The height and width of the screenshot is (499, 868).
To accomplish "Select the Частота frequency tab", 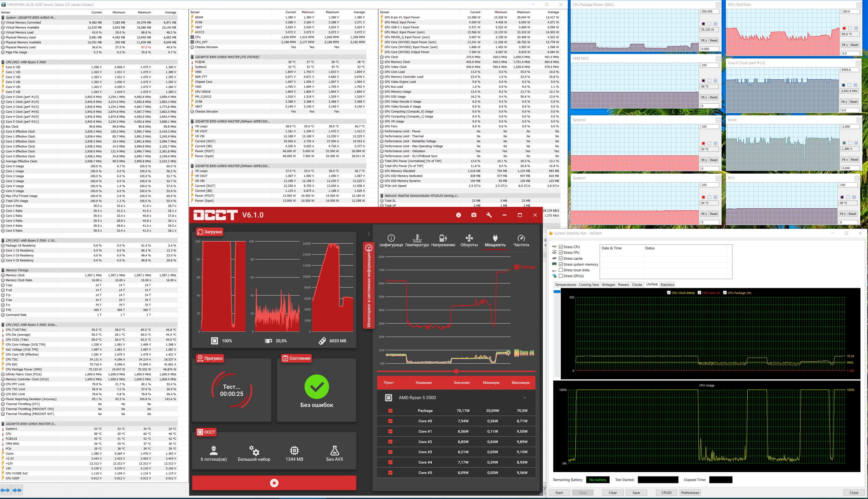I will tap(521, 240).
